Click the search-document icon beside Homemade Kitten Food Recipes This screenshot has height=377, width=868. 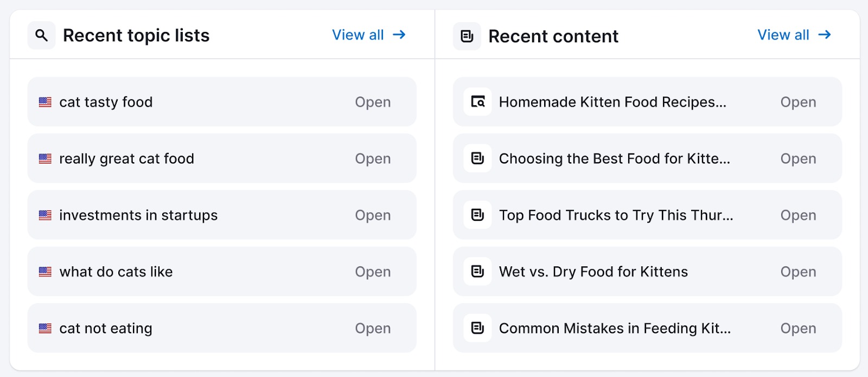point(477,102)
